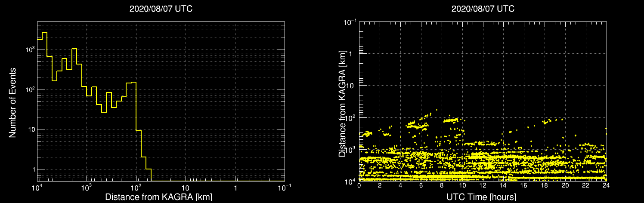Screen dimensions: 644x203
Task: Click the 10^2 tick on Number of Events axis
Action: click(x=29, y=89)
